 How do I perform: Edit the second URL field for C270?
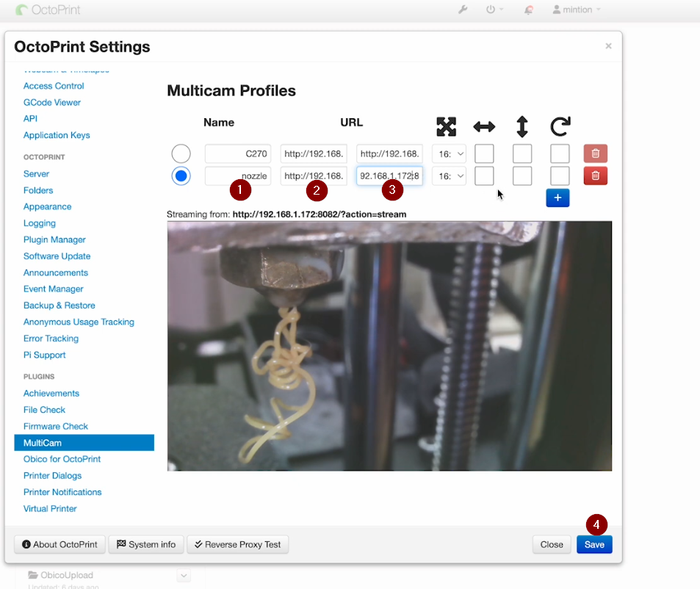tap(389, 153)
